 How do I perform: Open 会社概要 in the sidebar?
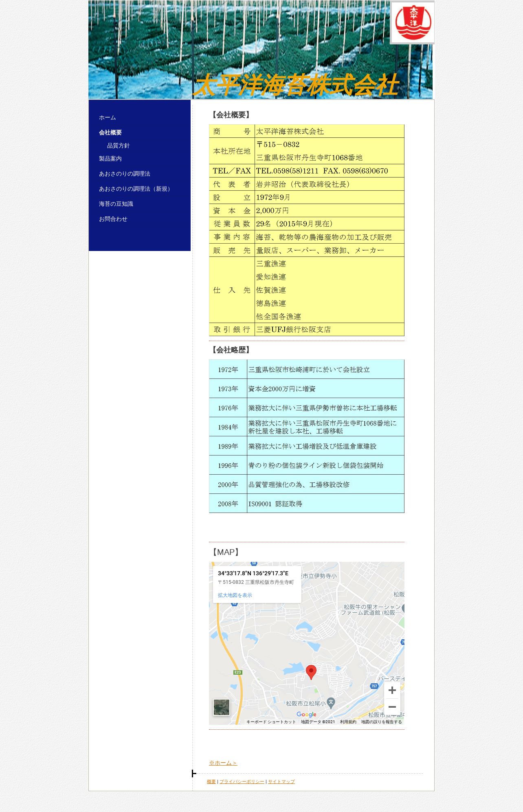point(110,132)
